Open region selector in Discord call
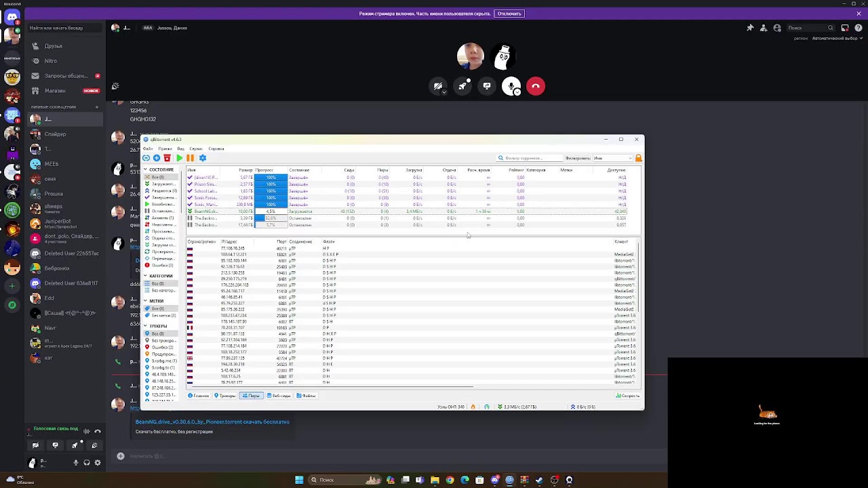The height and width of the screenshot is (488, 868). 836,38
